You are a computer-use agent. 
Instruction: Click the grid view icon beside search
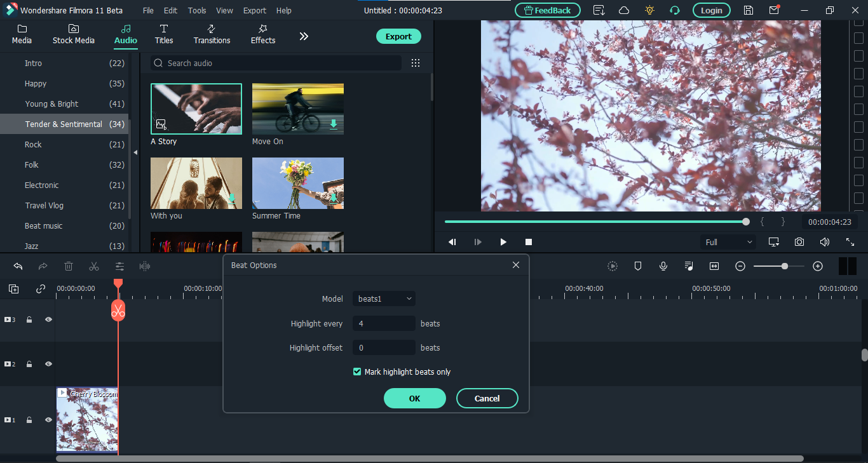pyautogui.click(x=416, y=63)
